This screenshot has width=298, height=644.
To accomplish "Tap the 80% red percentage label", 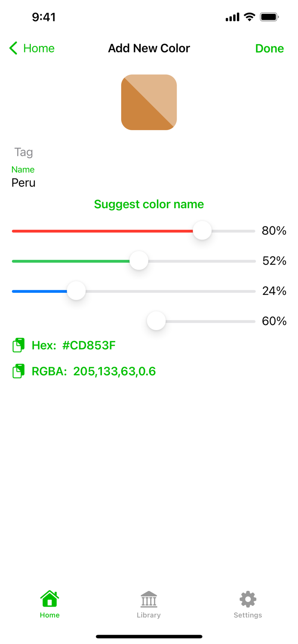I will pyautogui.click(x=274, y=231).
